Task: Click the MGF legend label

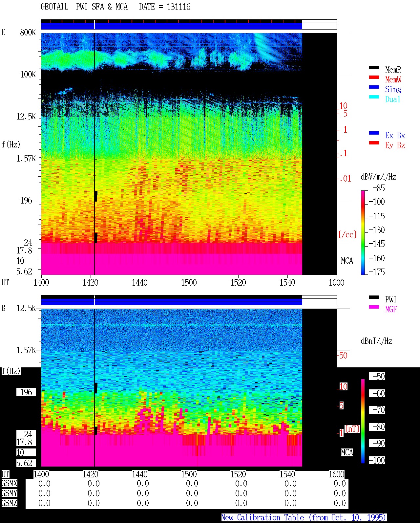Action: point(391,309)
